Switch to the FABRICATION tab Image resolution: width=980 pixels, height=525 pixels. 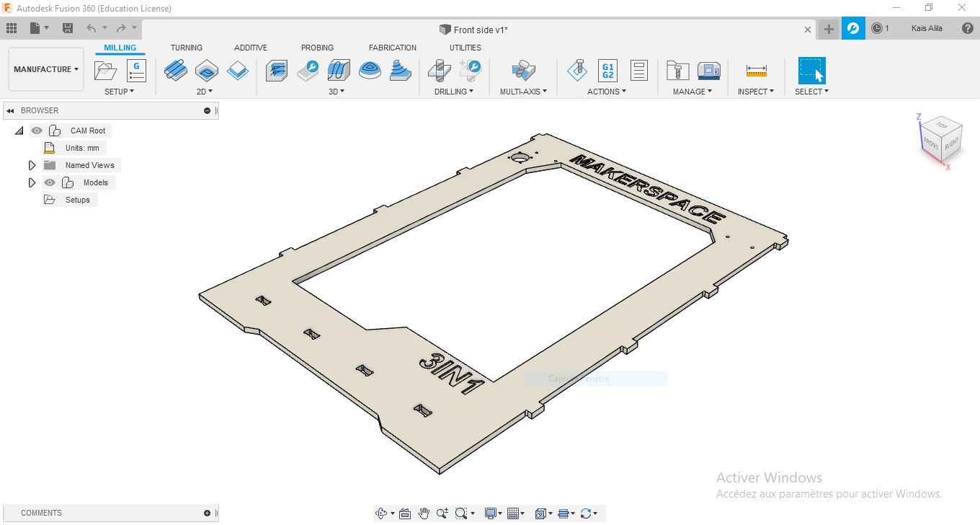tap(393, 48)
